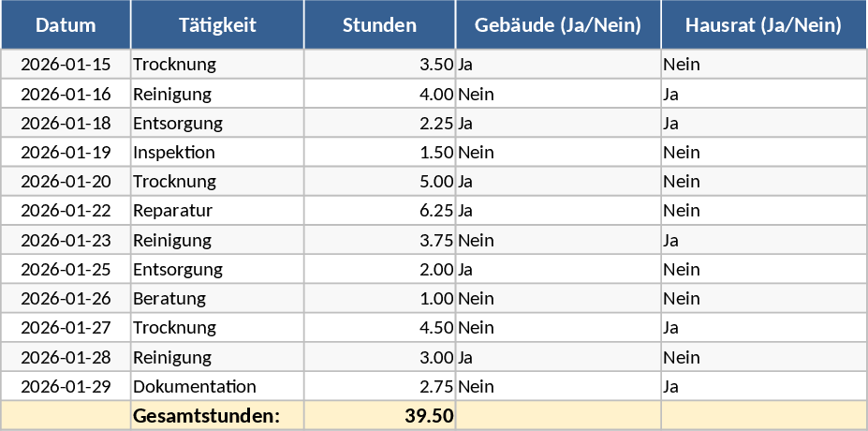Select Gebäude value for 2026-01-18 row
Screen dimensions: 868x431
click(x=558, y=124)
